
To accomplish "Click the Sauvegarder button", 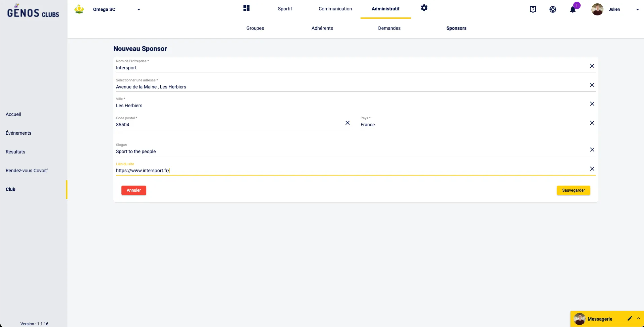I will [x=573, y=190].
